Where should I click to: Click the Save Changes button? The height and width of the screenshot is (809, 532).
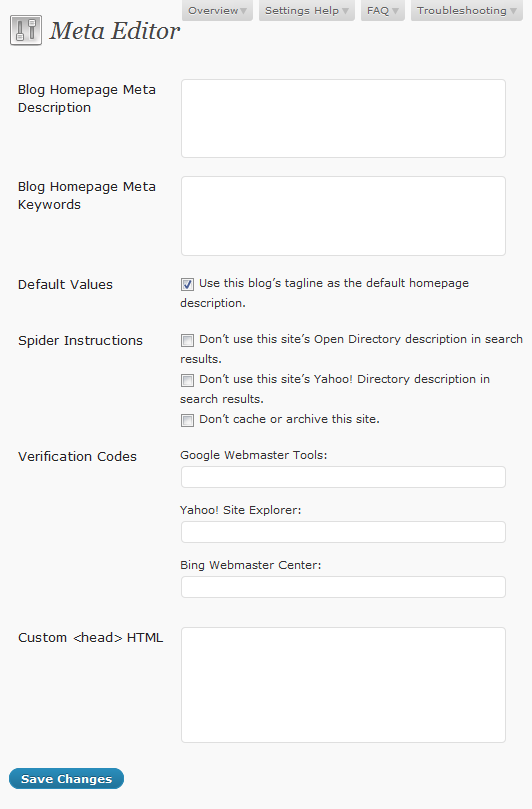coord(67,779)
